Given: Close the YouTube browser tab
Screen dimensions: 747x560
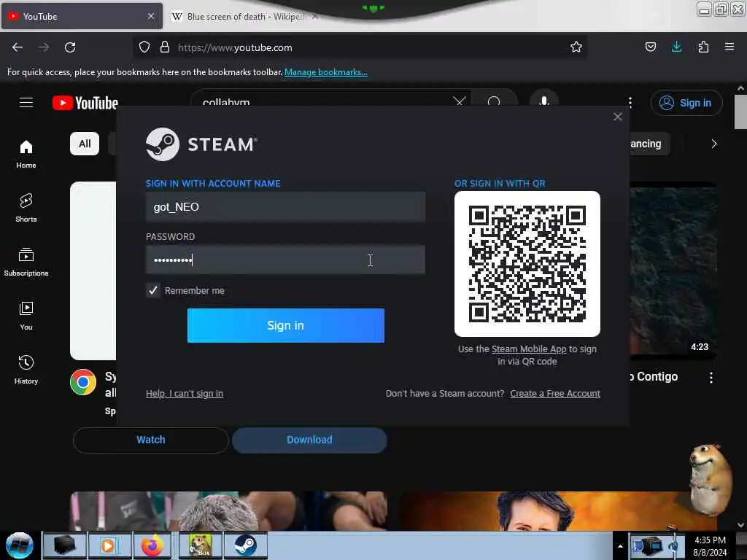Looking at the screenshot, I should point(150,16).
